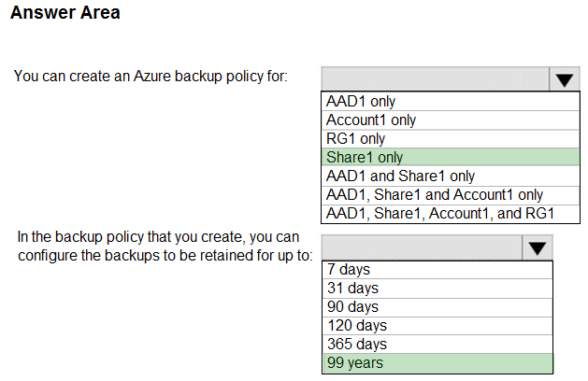Click the Answer Area heading

(65, 12)
